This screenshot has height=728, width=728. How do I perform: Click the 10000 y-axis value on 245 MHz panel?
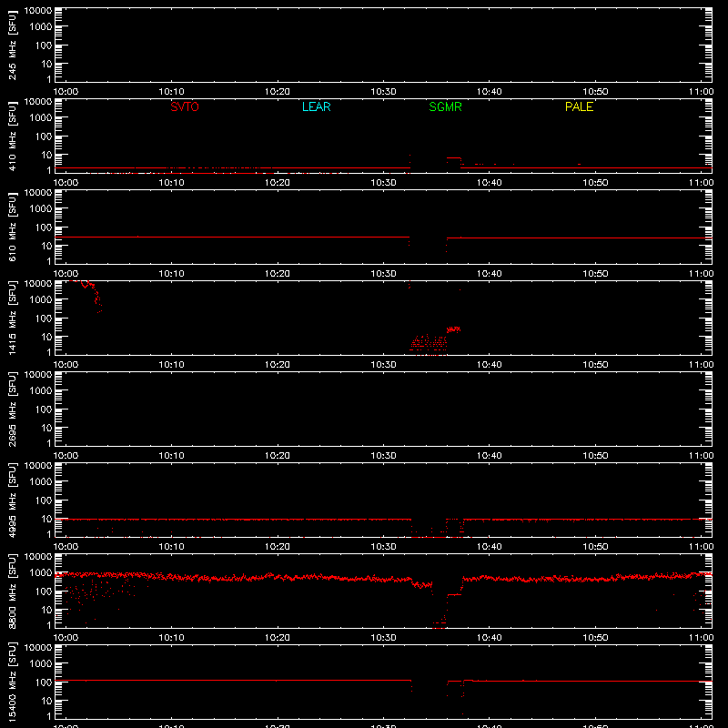(38, 11)
